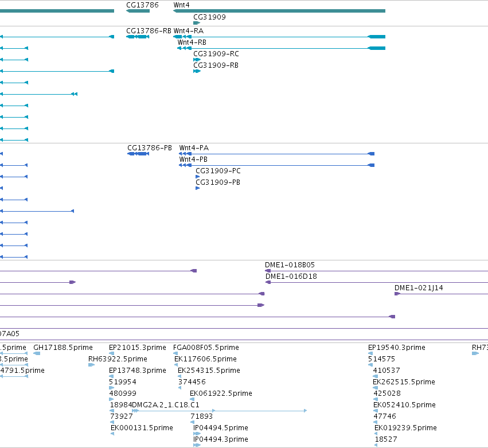This screenshot has width=488, height=448.
Task: Click feature label 519954
Action: 123,382
